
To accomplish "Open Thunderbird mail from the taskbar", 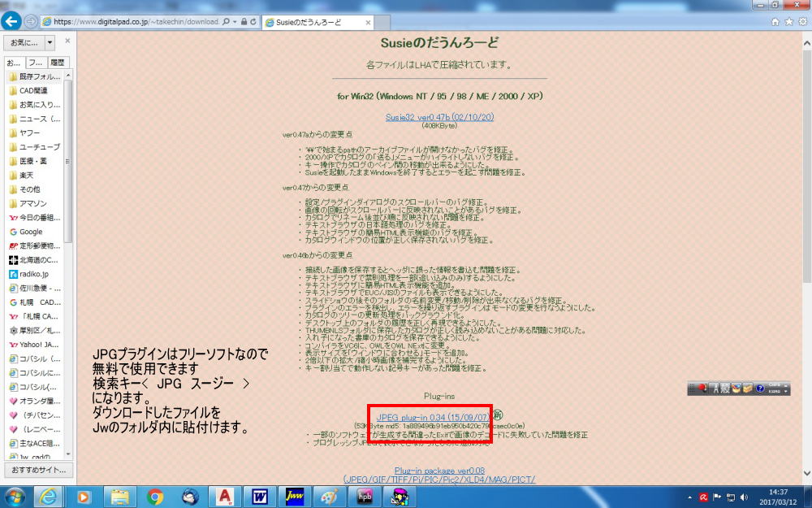I will (x=189, y=497).
